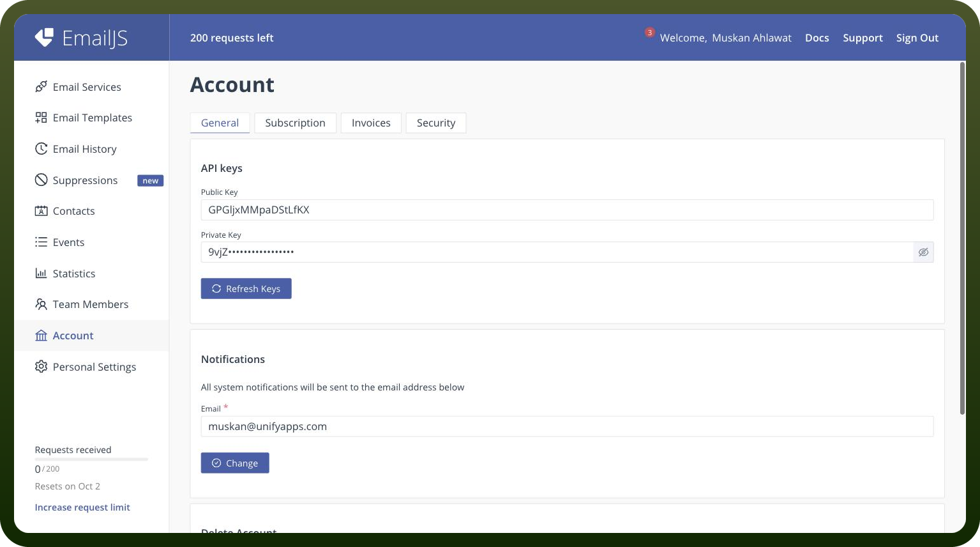This screenshot has width=980, height=547.
Task: Click the Email History clock icon
Action: coord(41,149)
